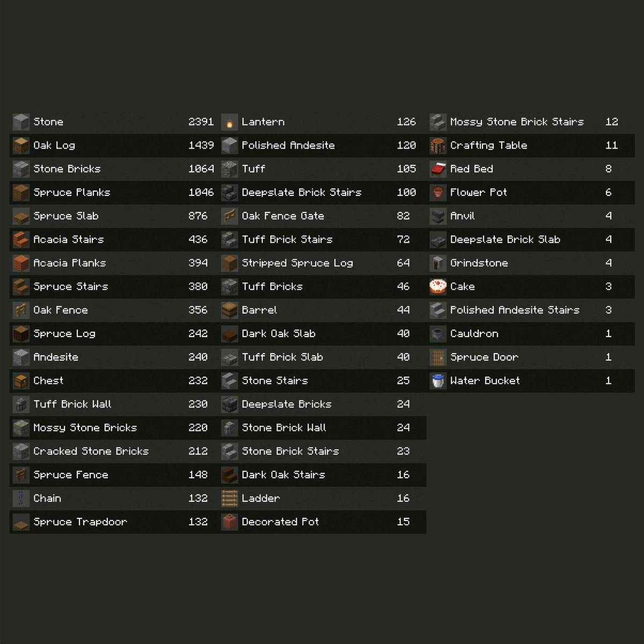Image resolution: width=644 pixels, height=644 pixels.
Task: Click the Water Bucket icon
Action: click(x=438, y=381)
